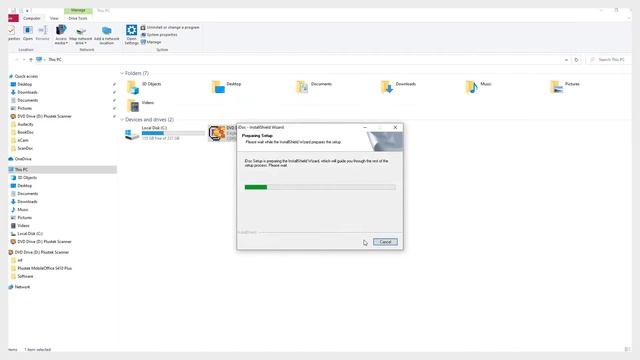
Task: Open the Audacity folder in sidebar
Action: (25, 124)
